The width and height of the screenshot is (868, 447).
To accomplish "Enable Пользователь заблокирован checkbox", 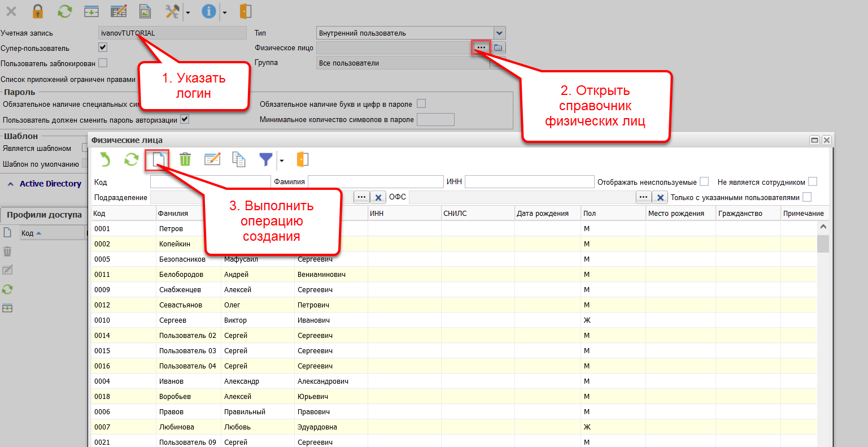I will (103, 63).
